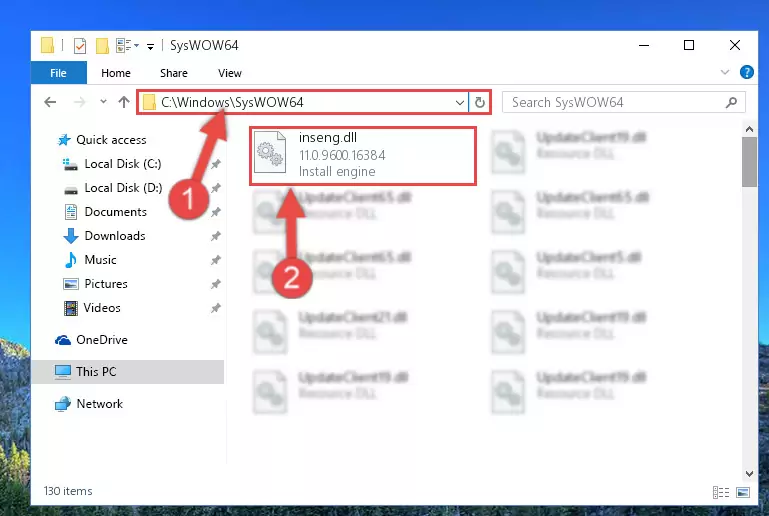Click the inseng.dll file icon
Viewport: 769px width, 516px height.
click(x=270, y=152)
